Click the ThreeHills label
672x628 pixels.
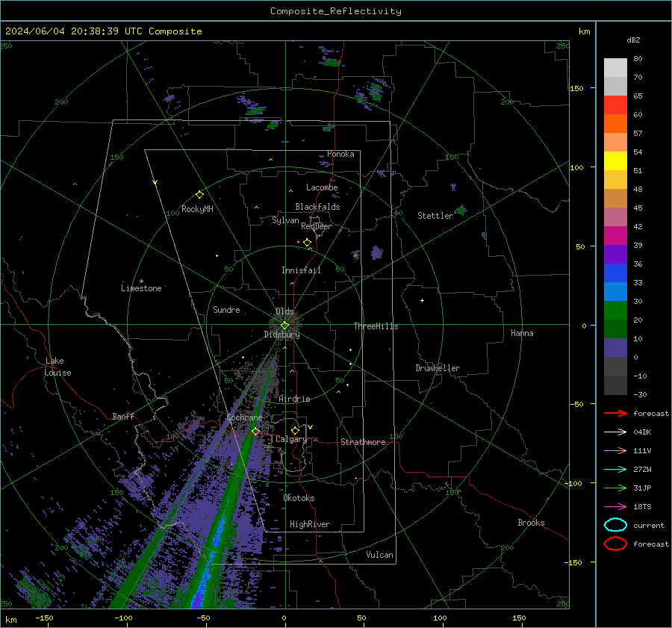pos(376,326)
